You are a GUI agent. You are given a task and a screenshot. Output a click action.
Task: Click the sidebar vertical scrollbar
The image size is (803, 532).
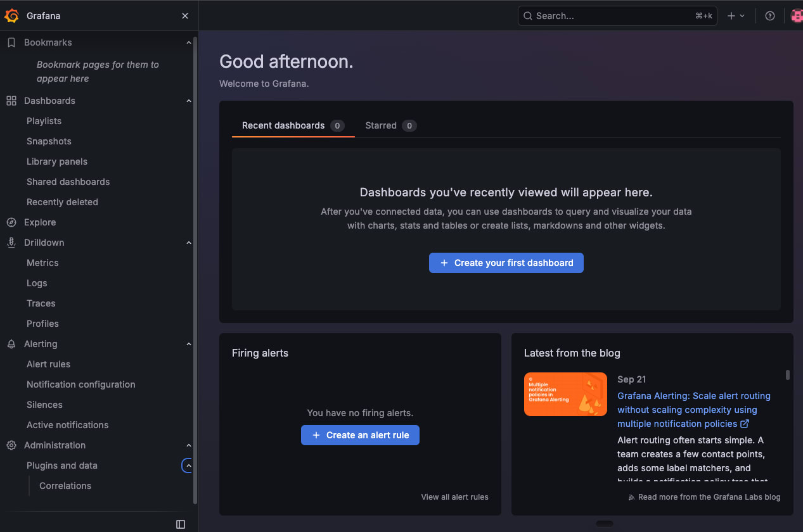pyautogui.click(x=195, y=270)
